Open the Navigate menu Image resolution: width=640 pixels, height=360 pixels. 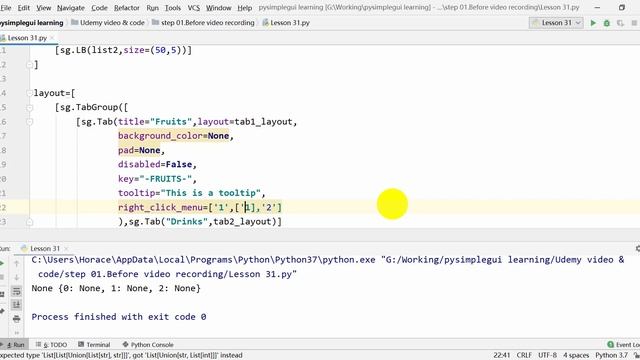[x=71, y=8]
